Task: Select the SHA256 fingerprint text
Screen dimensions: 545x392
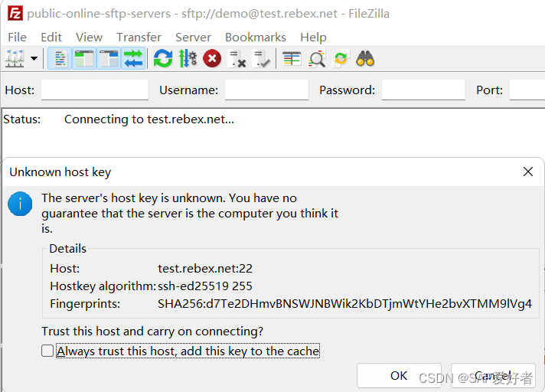Action: pos(344,304)
